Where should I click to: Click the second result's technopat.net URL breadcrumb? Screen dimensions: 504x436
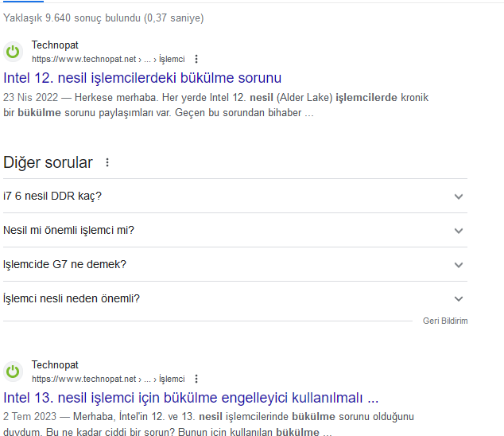point(108,379)
